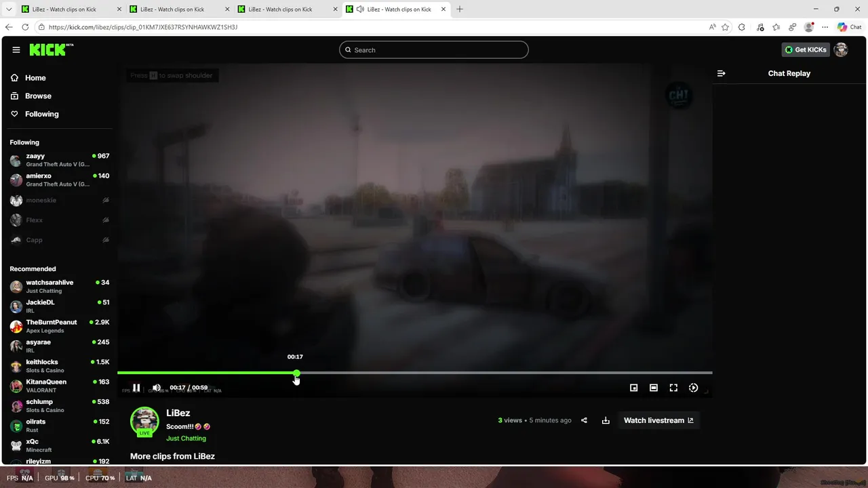868x488 pixels.
Task: Open the Just Chatting category link
Action: click(x=186, y=439)
